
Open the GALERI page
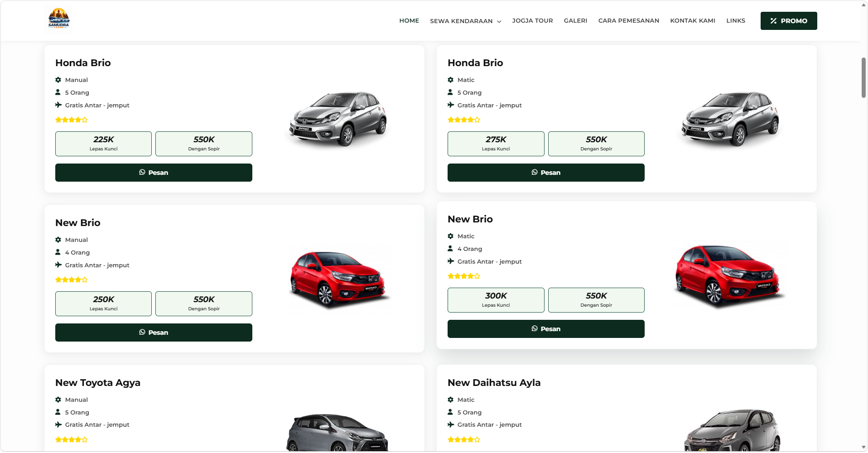click(575, 21)
